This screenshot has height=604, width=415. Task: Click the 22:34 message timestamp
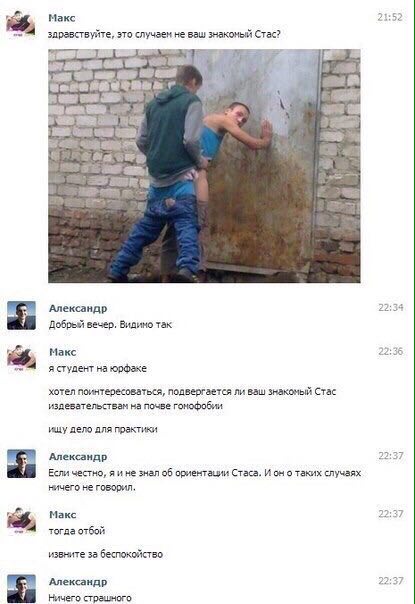pyautogui.click(x=391, y=307)
